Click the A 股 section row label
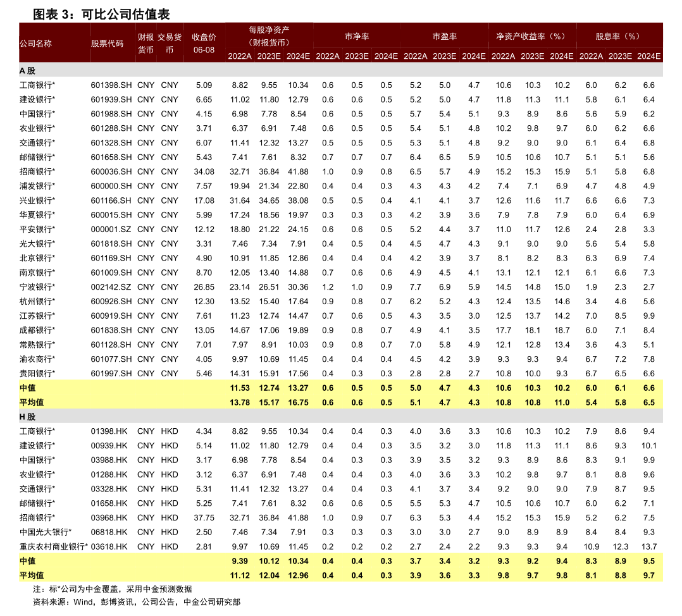The height and width of the screenshot is (616, 682). click(x=27, y=71)
